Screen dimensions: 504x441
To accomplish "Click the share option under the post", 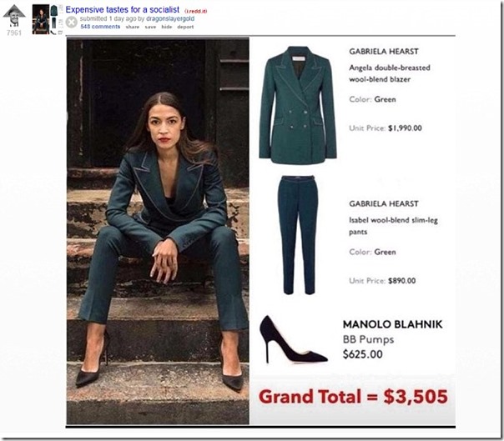I will [x=133, y=27].
